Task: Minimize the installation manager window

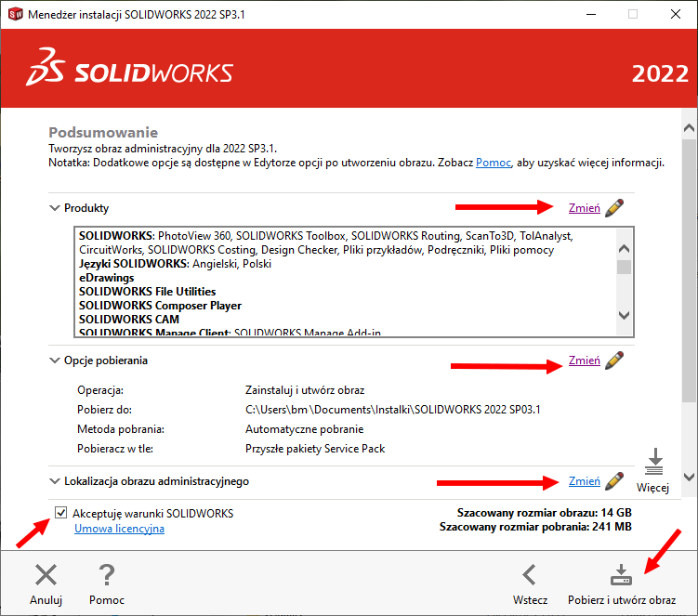Action: pos(591,14)
